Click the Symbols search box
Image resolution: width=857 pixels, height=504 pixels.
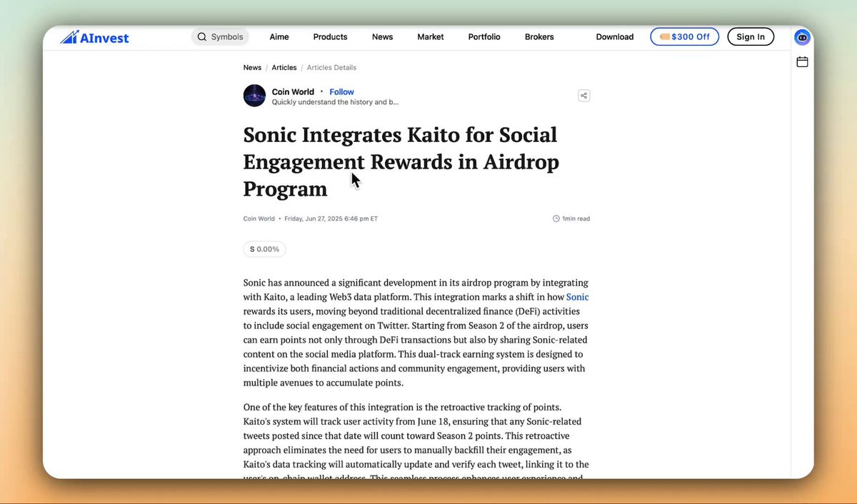pyautogui.click(x=220, y=37)
